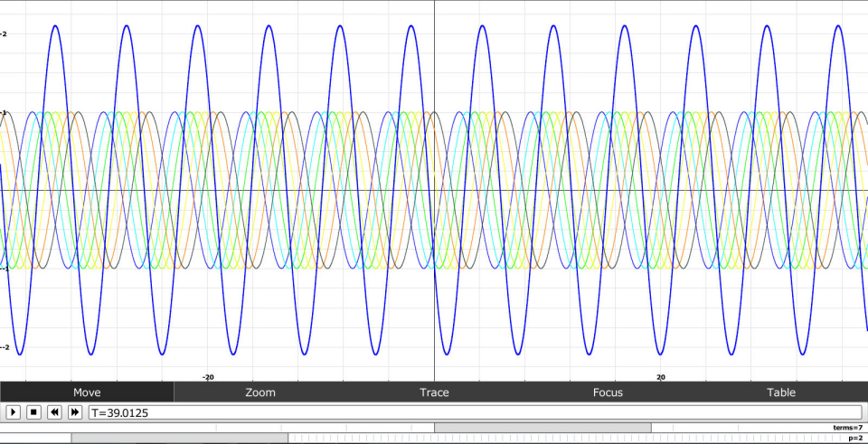Click the p slider handle
This screenshot has height=444, width=868.
(179, 438)
